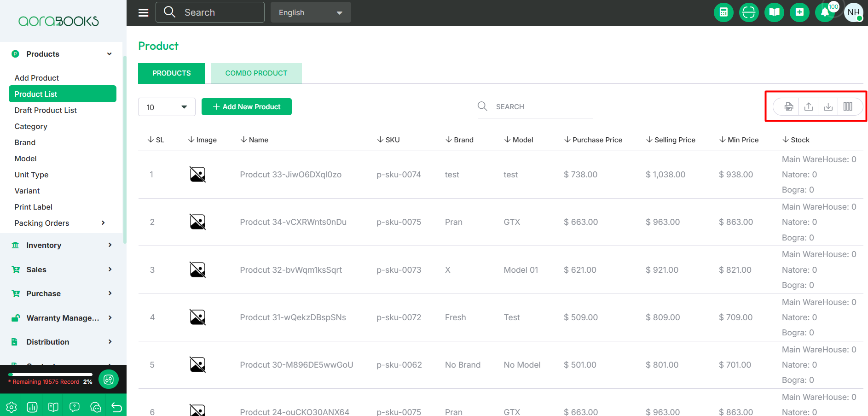
Task: Click placeholder image of Prodcut 33 row
Action: point(197,175)
